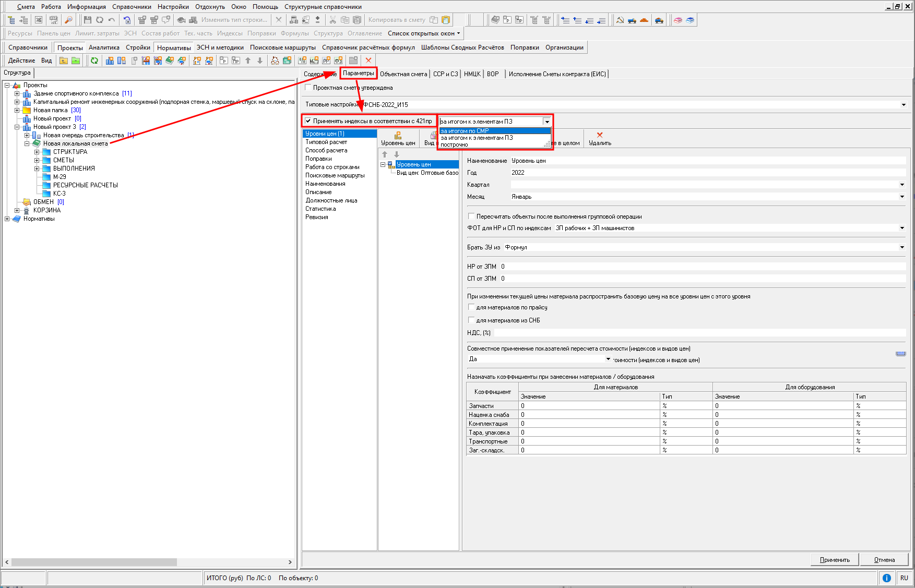Open the Настройки menu
Viewport: 915px width, 588px height.
173,7
